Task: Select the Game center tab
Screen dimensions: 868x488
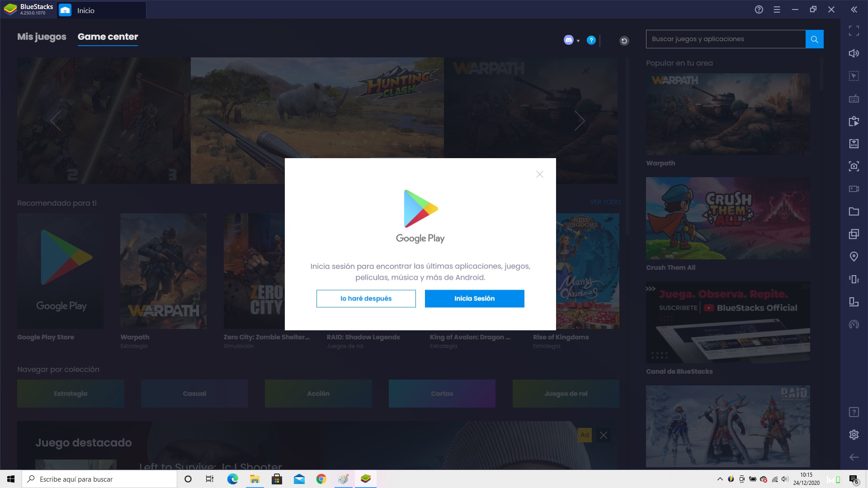Action: [108, 37]
